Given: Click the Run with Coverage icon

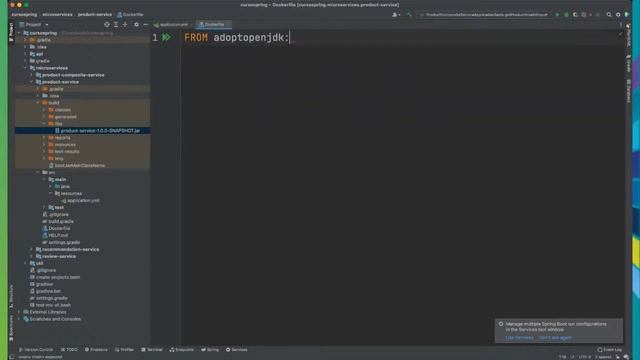Looking at the screenshot, I should click(x=575, y=15).
